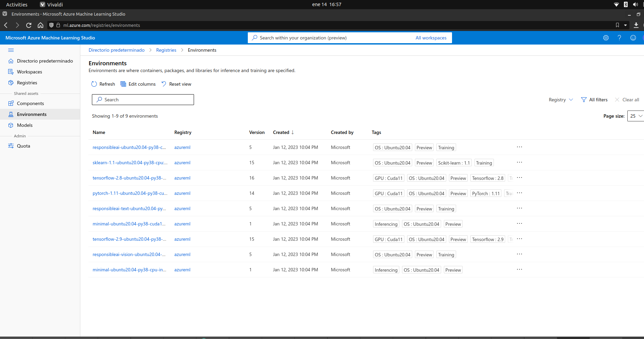
Task: Go to Vivaldi home page icon
Action: coord(41,25)
